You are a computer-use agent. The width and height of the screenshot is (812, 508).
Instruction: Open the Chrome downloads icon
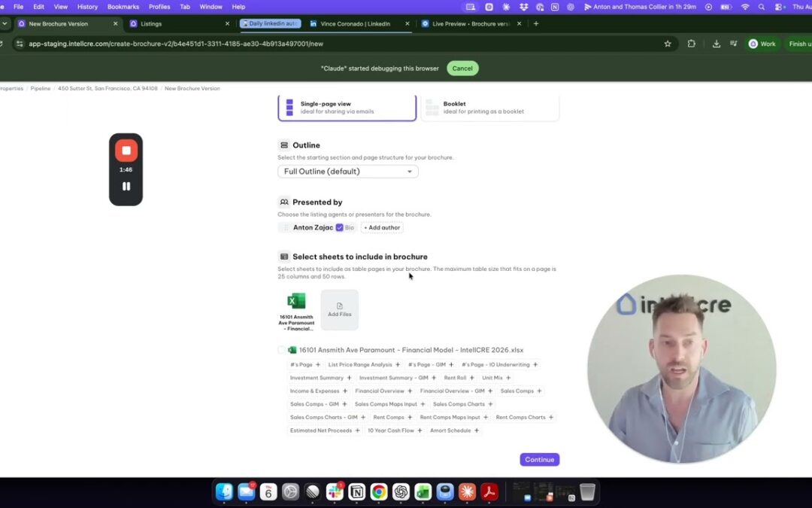717,44
